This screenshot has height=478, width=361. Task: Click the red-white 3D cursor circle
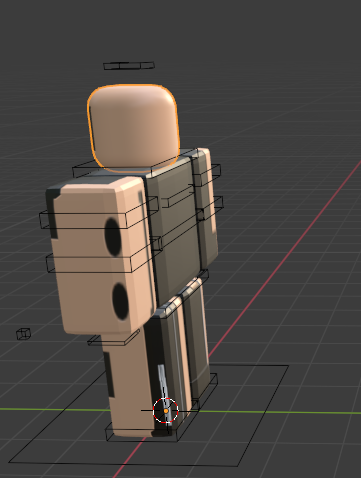point(166,411)
